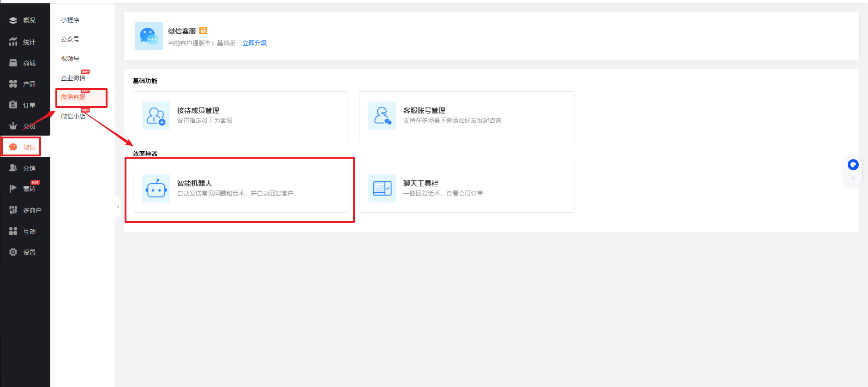Click the 接待成员管理 member icon
This screenshot has width=868, height=387.
pos(156,116)
